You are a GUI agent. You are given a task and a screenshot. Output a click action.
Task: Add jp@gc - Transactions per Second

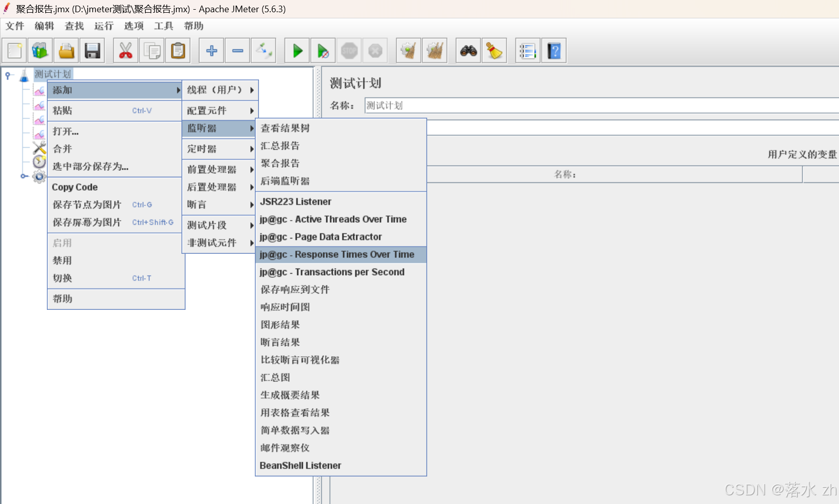pos(341,272)
